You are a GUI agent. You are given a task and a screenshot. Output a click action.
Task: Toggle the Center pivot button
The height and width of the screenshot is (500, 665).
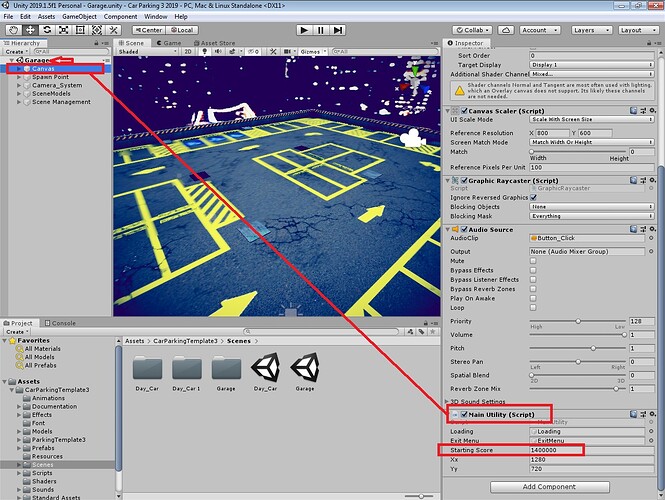click(149, 30)
